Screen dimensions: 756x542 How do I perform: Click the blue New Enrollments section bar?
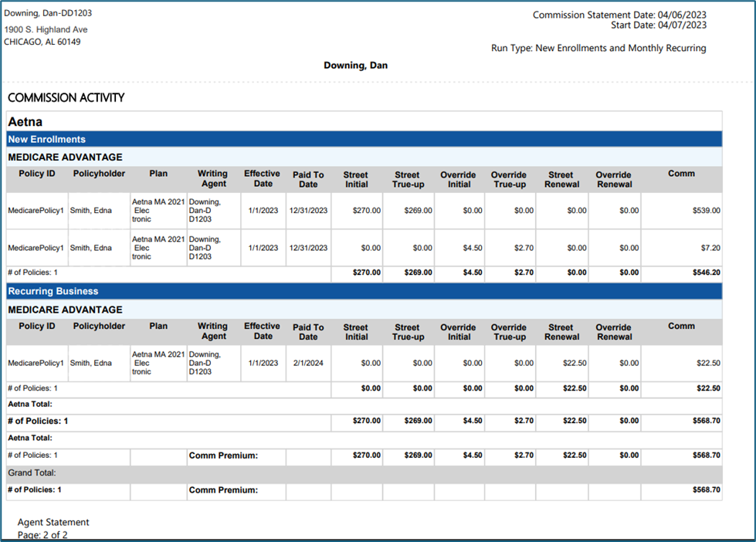click(363, 139)
